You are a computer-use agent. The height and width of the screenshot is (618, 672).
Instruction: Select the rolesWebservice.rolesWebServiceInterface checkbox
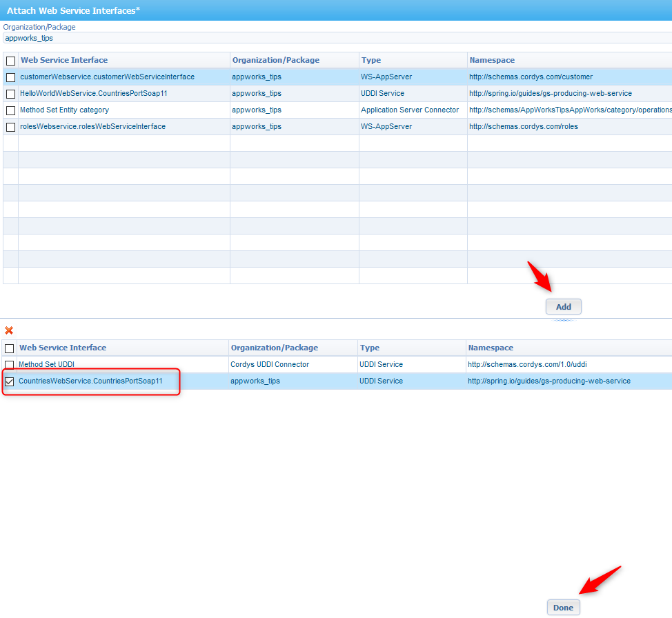[10, 127]
